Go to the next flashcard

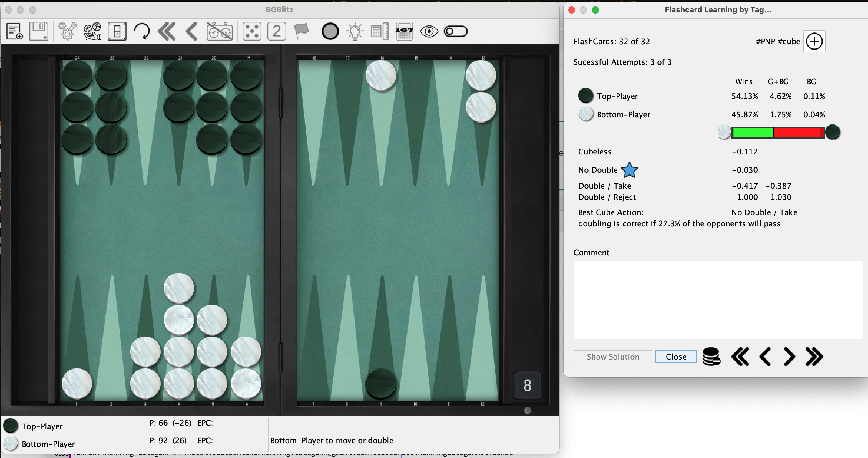pos(789,357)
